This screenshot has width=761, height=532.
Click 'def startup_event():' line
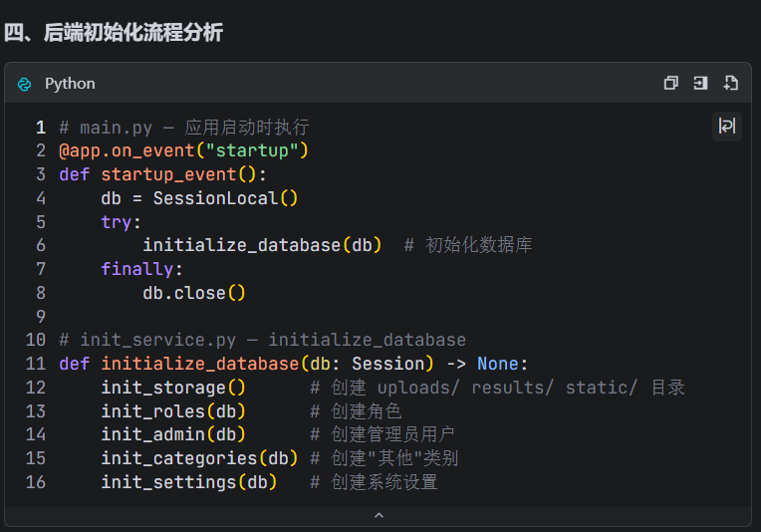[162, 174]
